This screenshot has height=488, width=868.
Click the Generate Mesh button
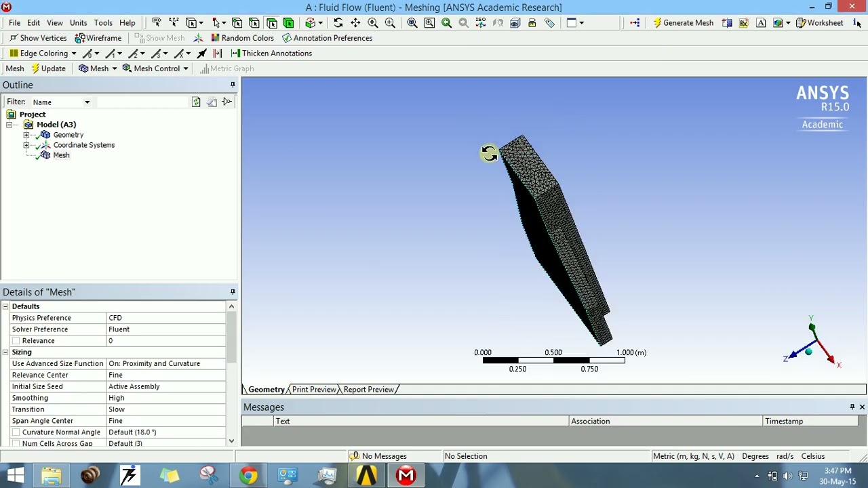click(683, 22)
